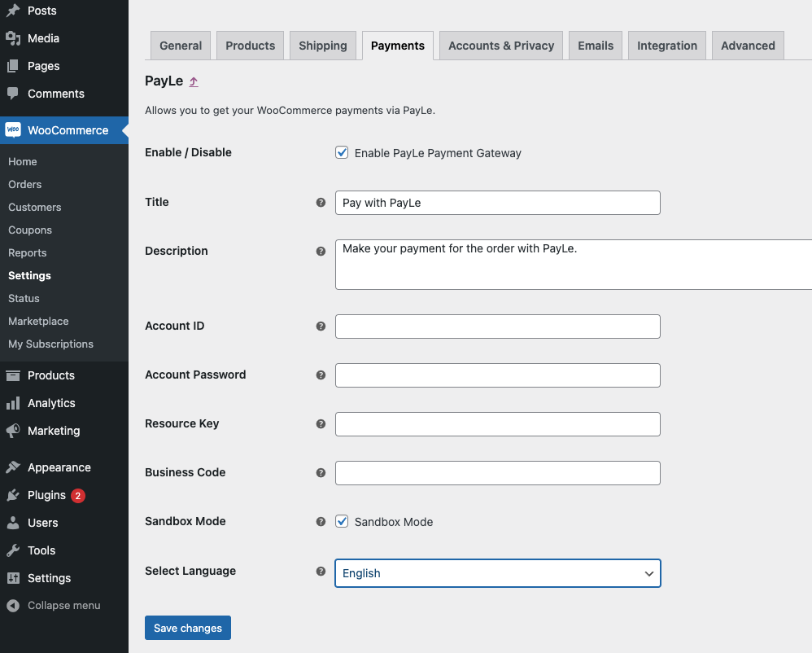This screenshot has width=812, height=653.
Task: Click the help icon beside Account Password
Action: click(x=321, y=375)
